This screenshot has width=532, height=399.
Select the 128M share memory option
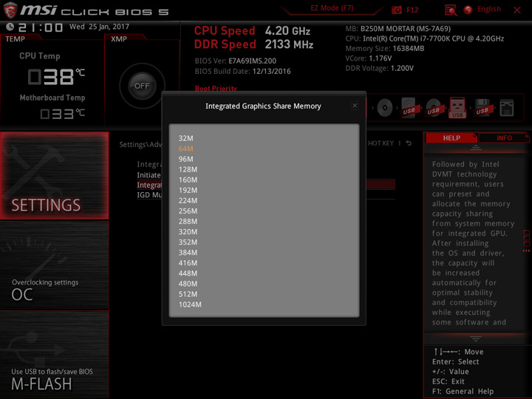188,169
